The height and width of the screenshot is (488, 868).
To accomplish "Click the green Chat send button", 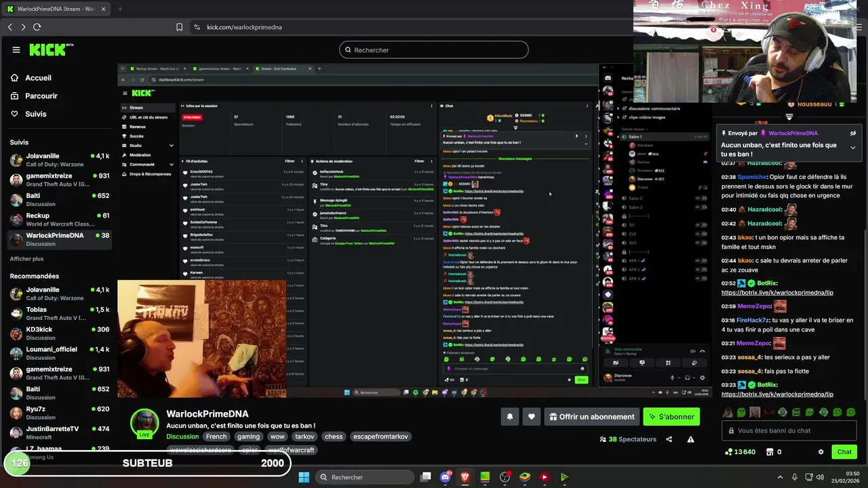I will [x=844, y=452].
